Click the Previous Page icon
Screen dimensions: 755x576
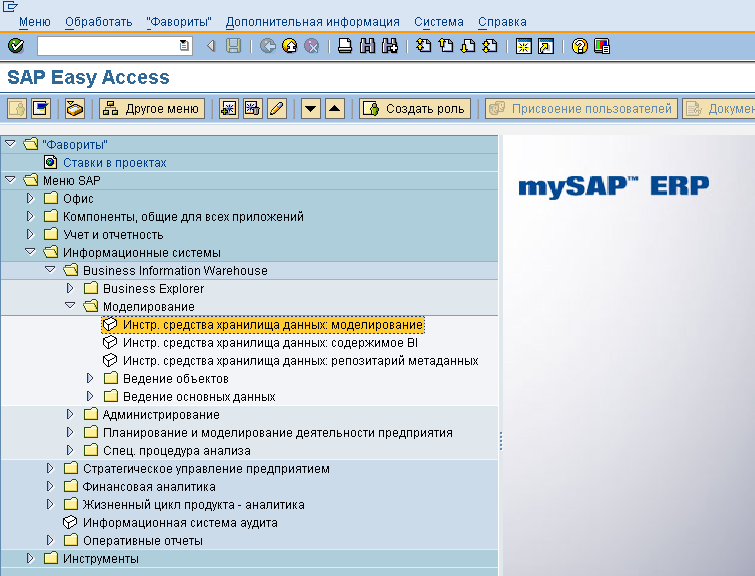446,46
